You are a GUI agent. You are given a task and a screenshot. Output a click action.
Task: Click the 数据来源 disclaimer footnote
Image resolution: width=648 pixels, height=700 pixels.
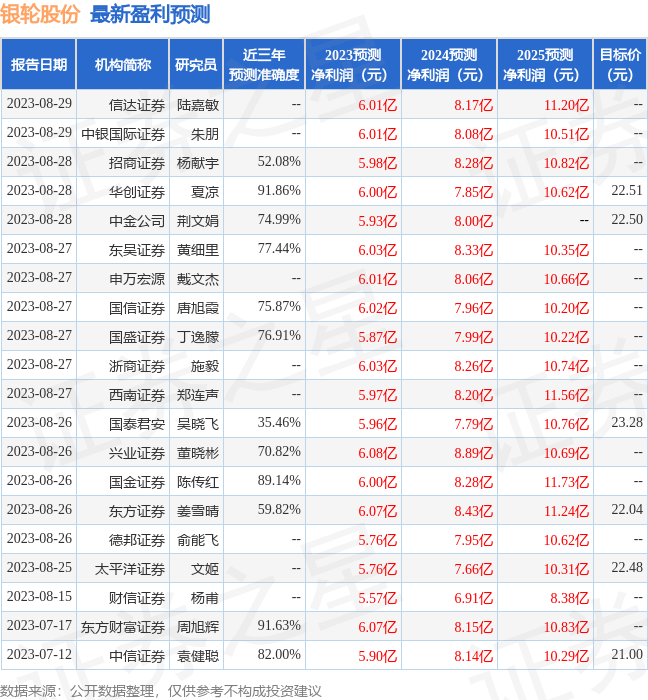point(161,691)
